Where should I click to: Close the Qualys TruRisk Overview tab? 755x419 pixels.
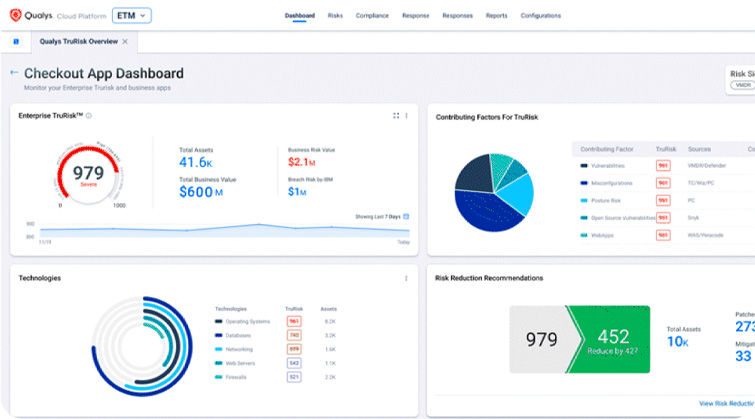coord(125,42)
